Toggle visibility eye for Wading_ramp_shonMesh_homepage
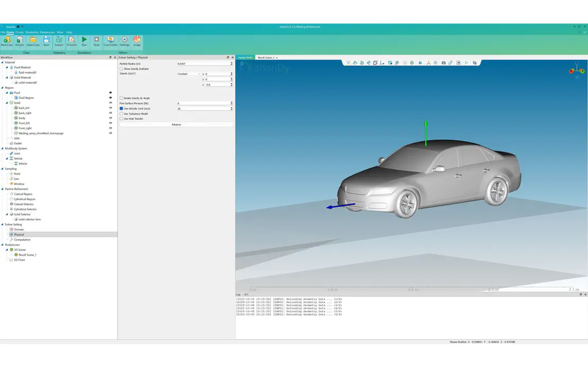 click(110, 133)
